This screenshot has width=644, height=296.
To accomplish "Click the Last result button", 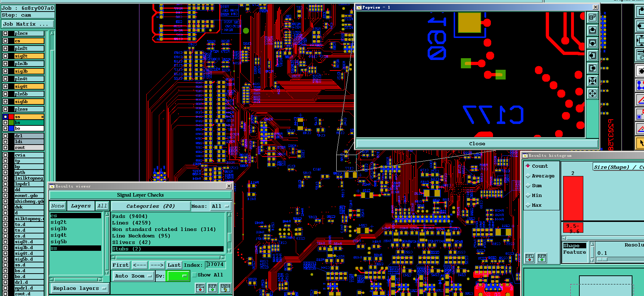I will (x=174, y=265).
